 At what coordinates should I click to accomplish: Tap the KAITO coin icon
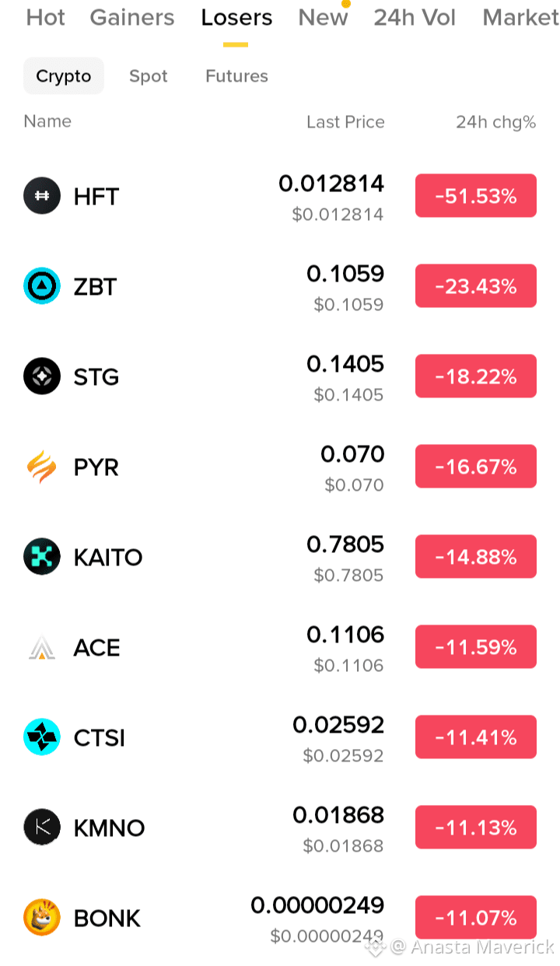tap(42, 557)
